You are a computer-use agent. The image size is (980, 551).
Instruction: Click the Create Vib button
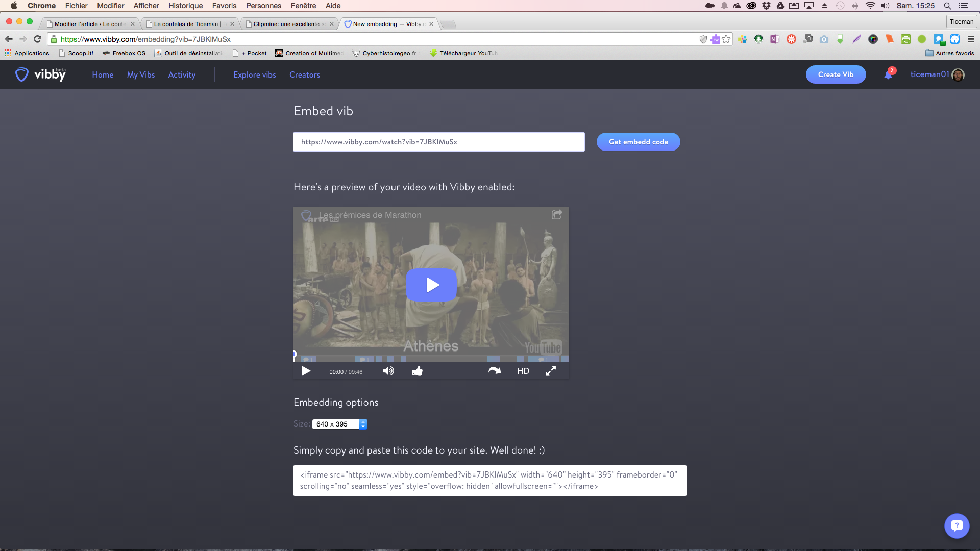[x=836, y=74]
